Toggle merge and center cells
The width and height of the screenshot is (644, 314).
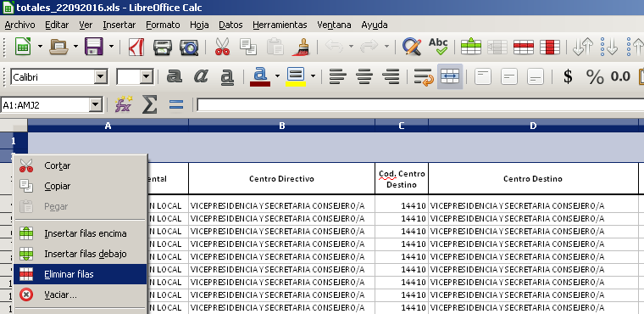click(x=450, y=76)
